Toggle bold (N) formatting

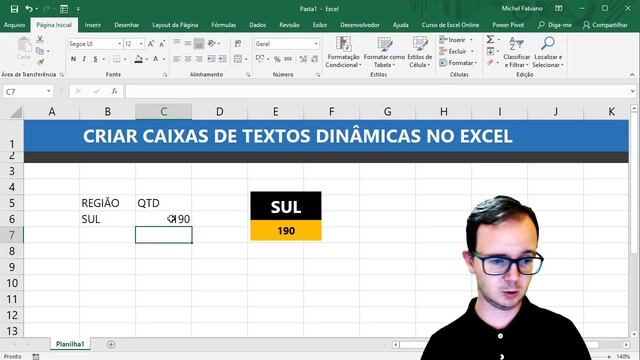[x=73, y=59]
